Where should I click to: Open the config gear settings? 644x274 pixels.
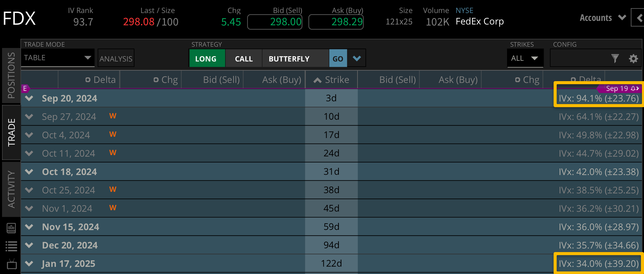coord(633,58)
